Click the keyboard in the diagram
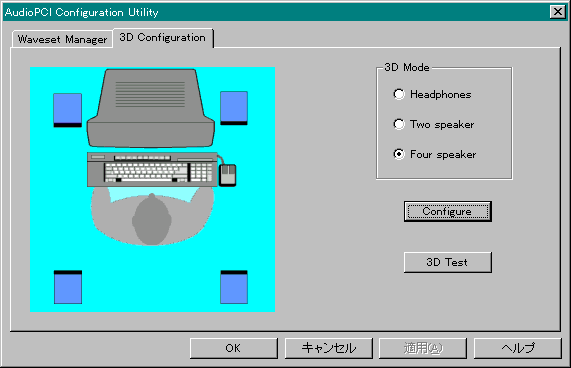 (x=152, y=170)
